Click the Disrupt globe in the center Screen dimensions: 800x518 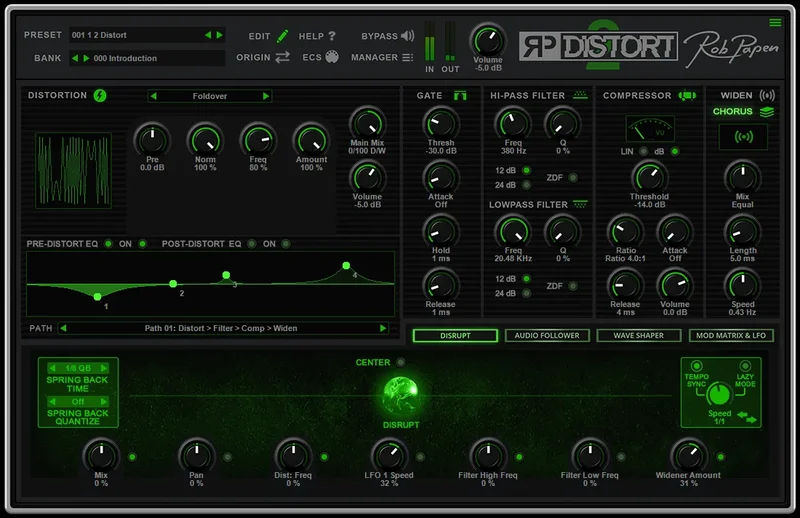click(401, 397)
